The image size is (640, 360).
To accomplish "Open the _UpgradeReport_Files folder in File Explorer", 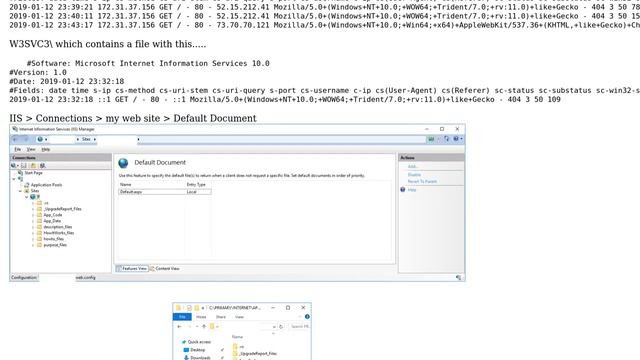I will (258, 353).
